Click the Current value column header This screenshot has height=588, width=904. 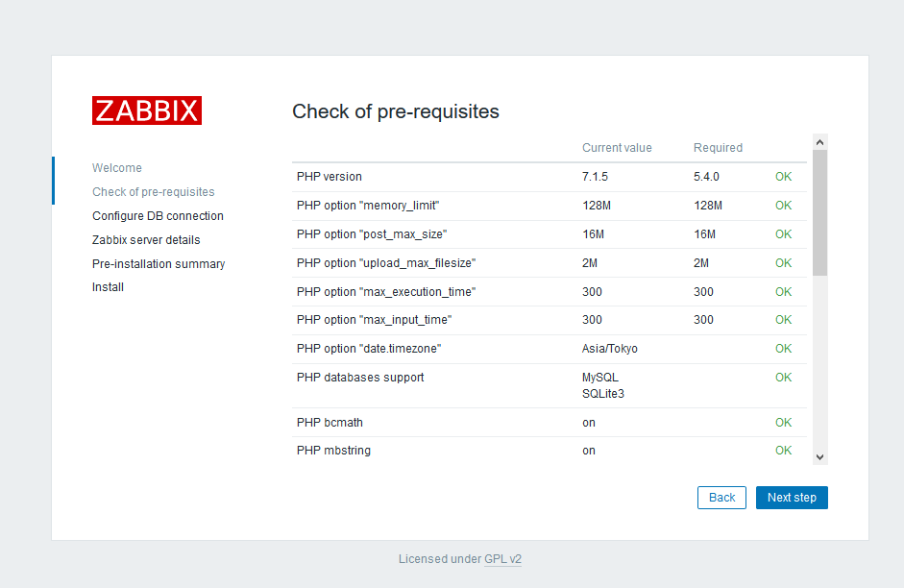(617, 148)
